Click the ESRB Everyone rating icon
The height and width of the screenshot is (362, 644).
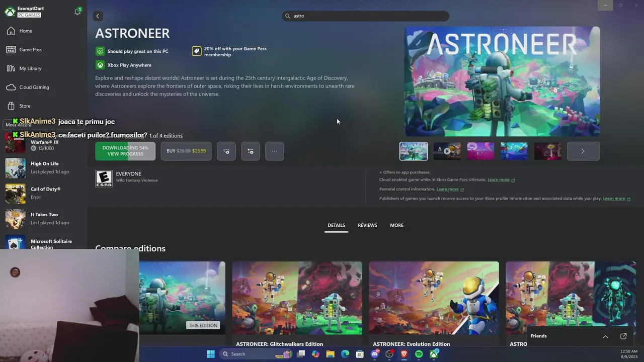104,178
